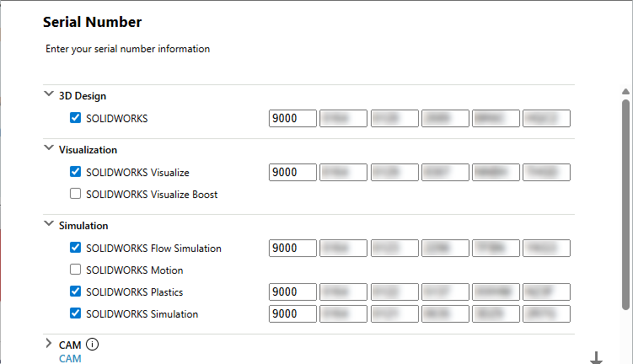Click the SOLIDWORKS Visualize Boost label
Image resolution: width=633 pixels, height=364 pixels.
[x=152, y=195]
